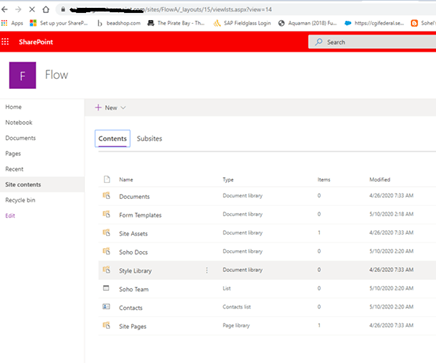Open SAP Fieldglass Login bookmark
The width and height of the screenshot is (436, 363).
tap(242, 23)
